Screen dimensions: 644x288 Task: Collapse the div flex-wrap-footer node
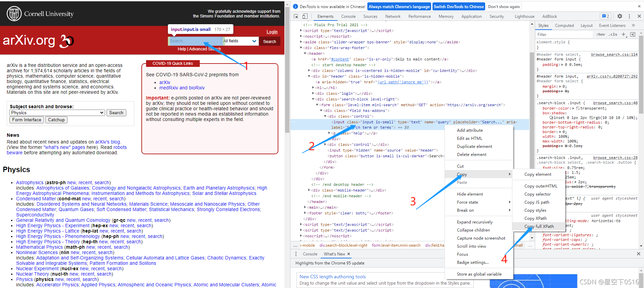[x=301, y=48]
